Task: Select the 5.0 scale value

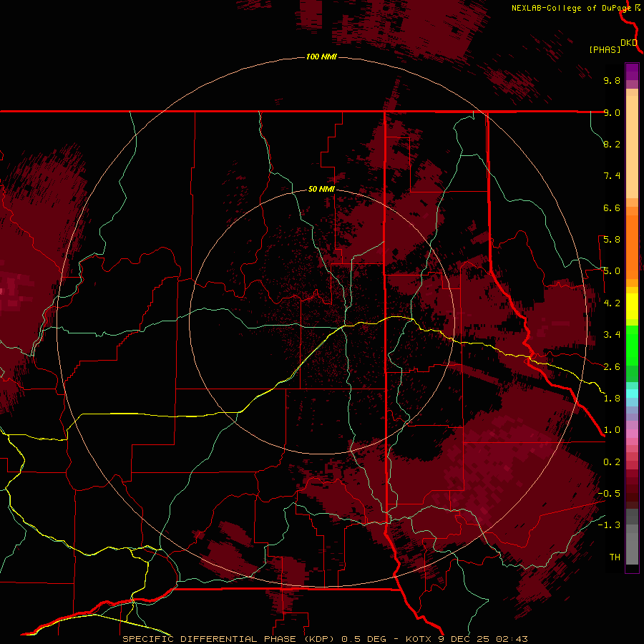Action: [x=612, y=271]
